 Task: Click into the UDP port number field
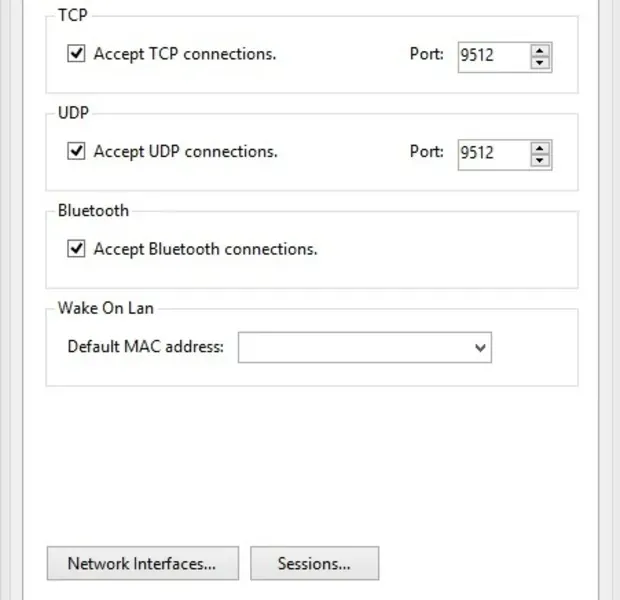click(x=491, y=154)
